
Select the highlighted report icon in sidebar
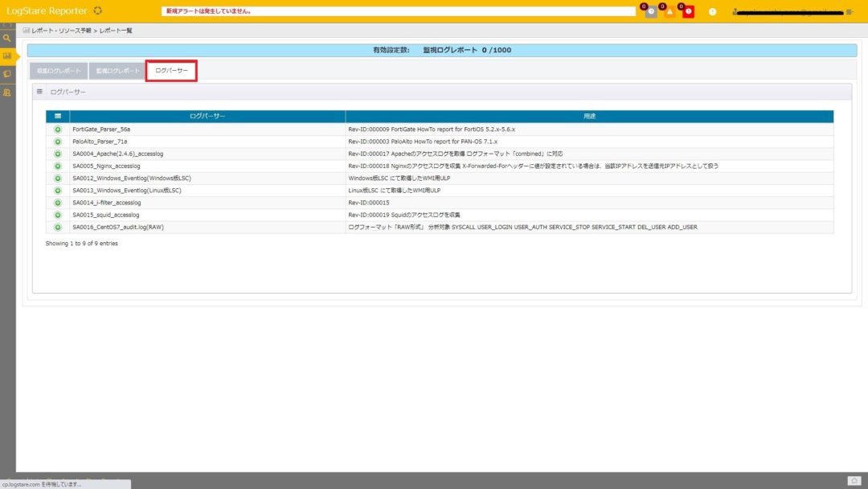pos(7,56)
